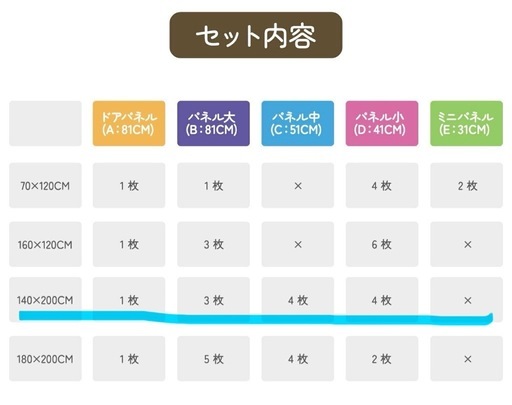Click the × cell for ミニパネル in 180×200CM row

point(466,359)
